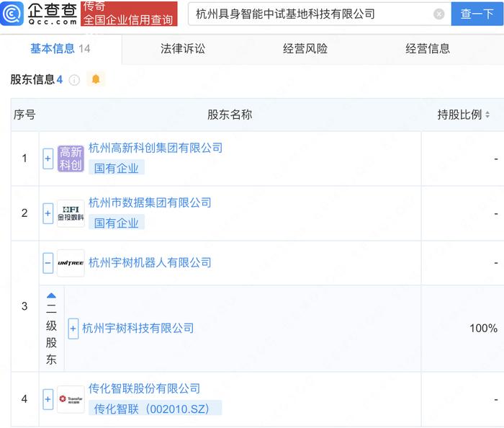
Task: Sort by 持股比例 column arrows
Action: coord(487,115)
